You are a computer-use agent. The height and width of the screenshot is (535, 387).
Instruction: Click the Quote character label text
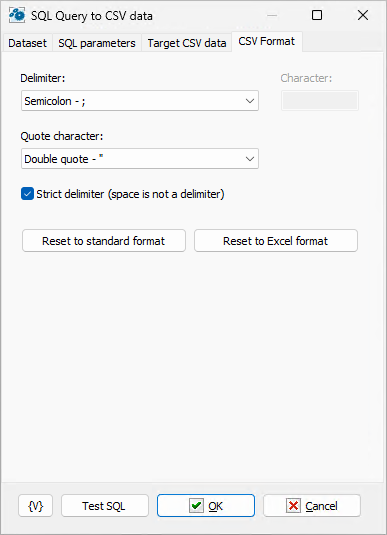[x=62, y=136]
